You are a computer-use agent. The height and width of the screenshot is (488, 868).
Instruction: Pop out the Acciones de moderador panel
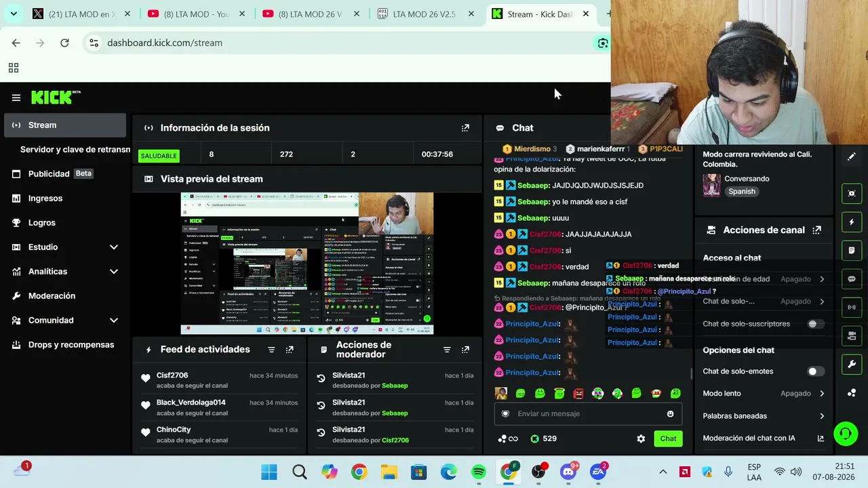(x=465, y=350)
